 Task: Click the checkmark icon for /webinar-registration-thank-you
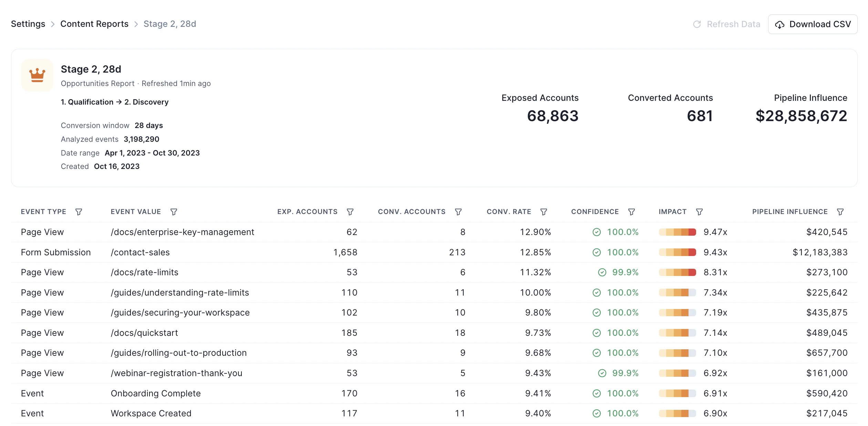[602, 373]
